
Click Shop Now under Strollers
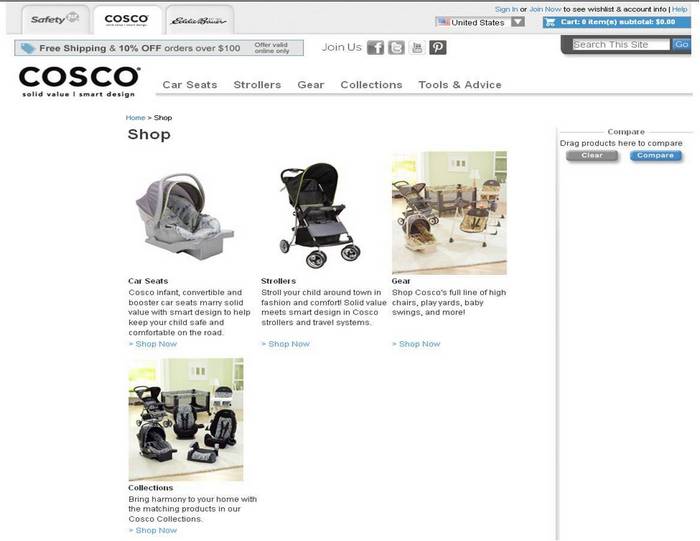click(x=286, y=344)
